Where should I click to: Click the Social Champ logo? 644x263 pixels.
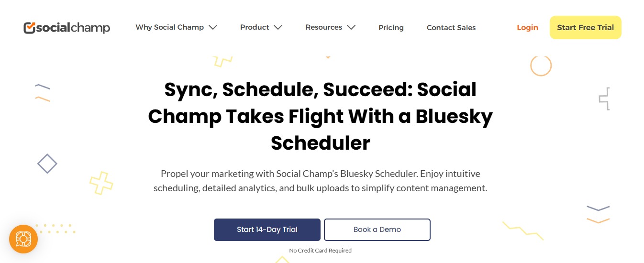[67, 28]
